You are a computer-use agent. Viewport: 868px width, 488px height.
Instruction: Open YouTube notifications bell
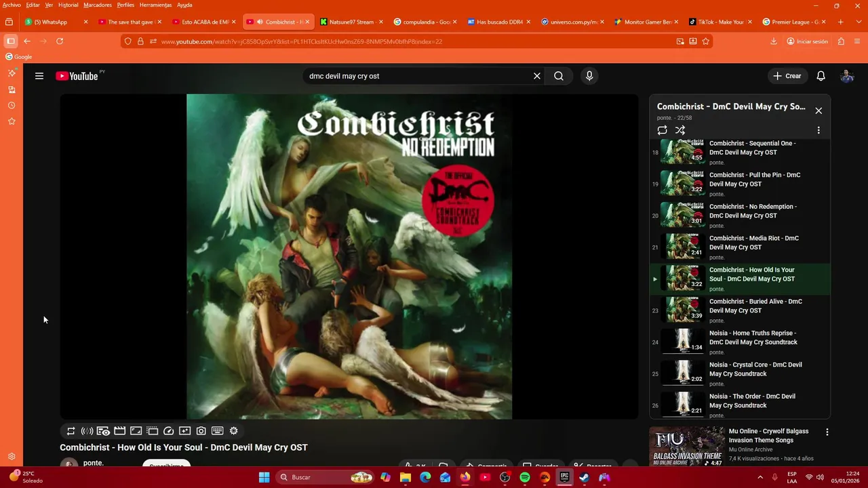[x=821, y=76]
